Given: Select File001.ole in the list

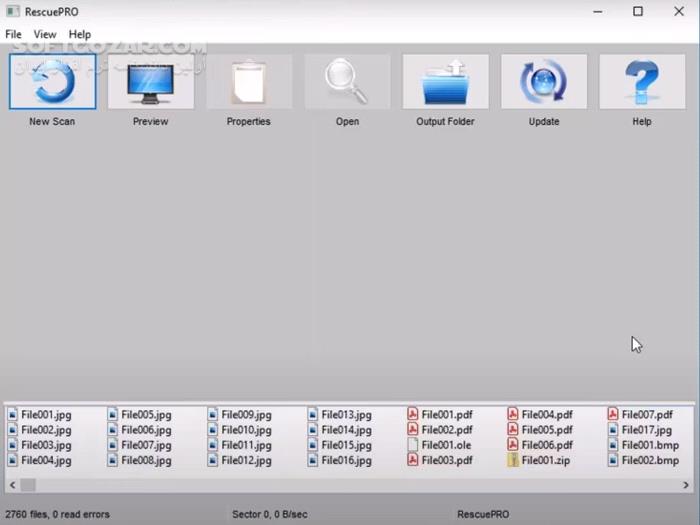Looking at the screenshot, I should 440,445.
